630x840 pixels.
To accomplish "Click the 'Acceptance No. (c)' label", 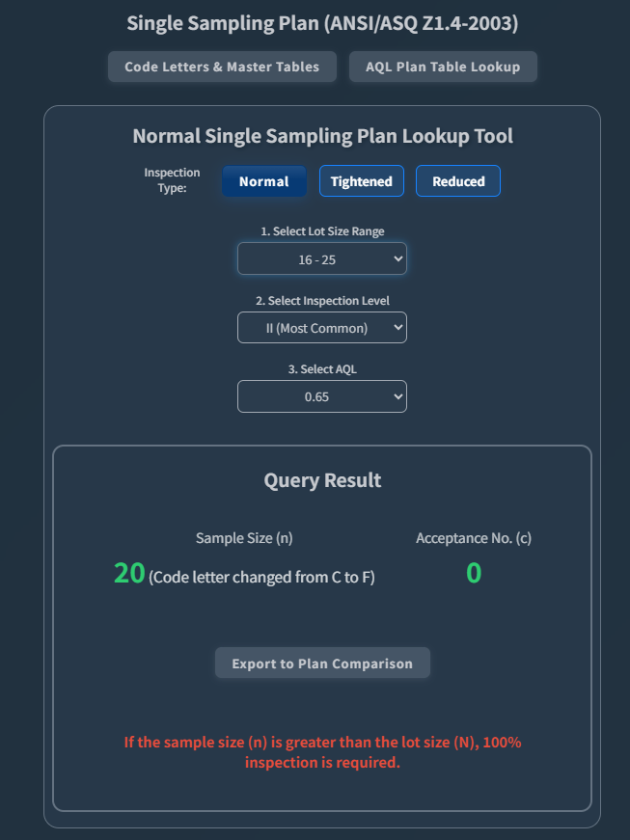I will tap(474, 538).
